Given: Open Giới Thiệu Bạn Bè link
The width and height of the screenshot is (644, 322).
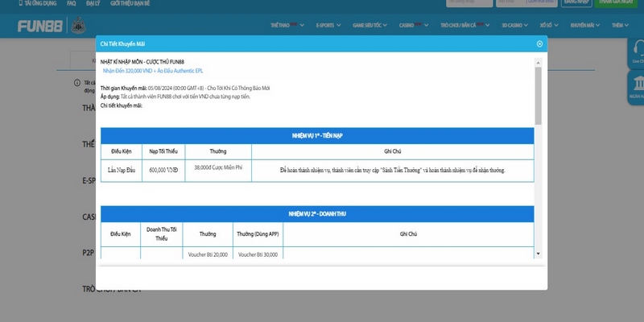Looking at the screenshot, I should [x=130, y=3].
